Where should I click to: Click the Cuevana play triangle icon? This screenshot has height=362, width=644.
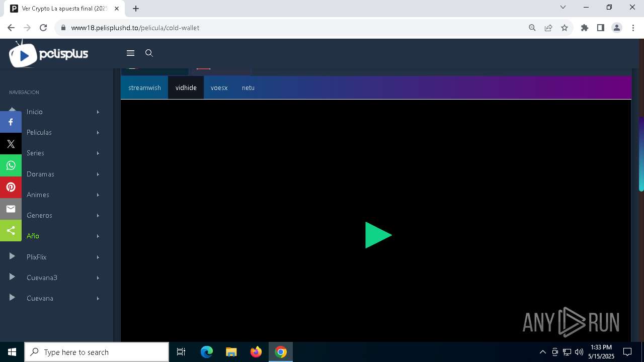pos(12,298)
